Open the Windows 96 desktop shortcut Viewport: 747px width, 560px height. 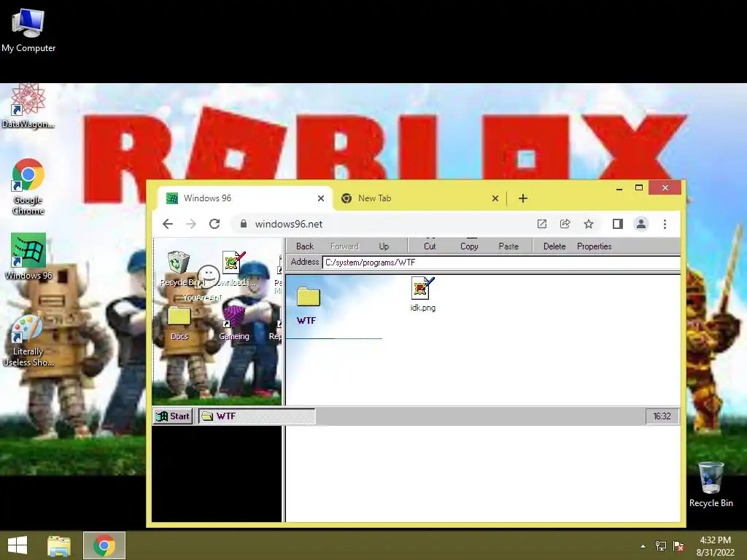pyautogui.click(x=28, y=257)
